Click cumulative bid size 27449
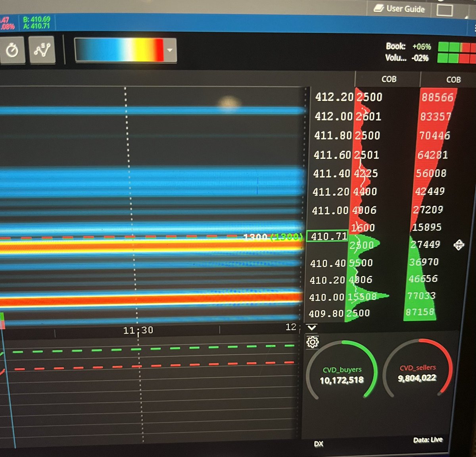 point(425,245)
